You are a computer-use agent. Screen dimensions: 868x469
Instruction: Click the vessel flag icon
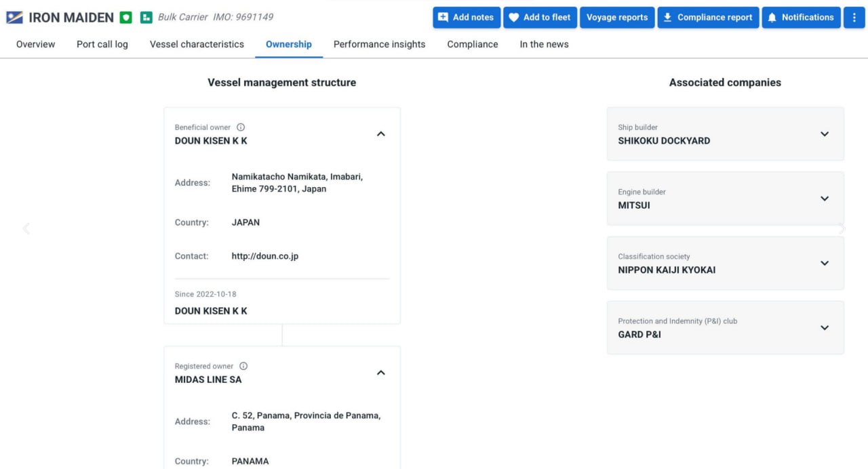click(x=14, y=18)
